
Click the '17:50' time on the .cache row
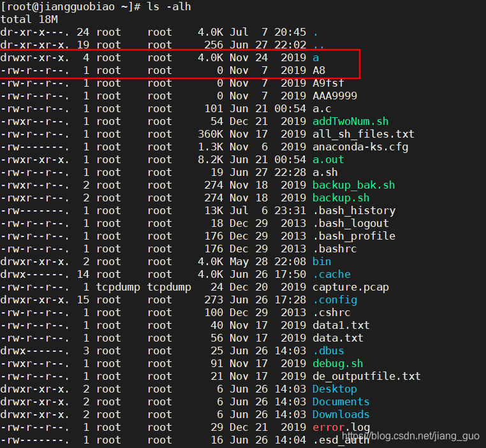(x=290, y=274)
